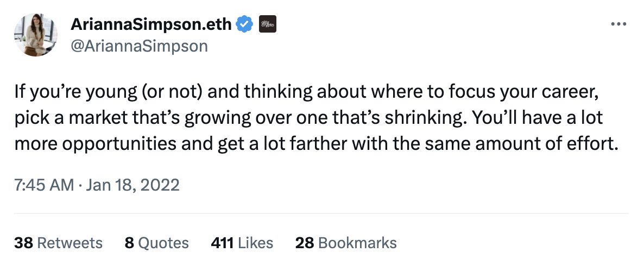View the 38 Retweets list
Screen dimensions: 644x265
click(58, 243)
